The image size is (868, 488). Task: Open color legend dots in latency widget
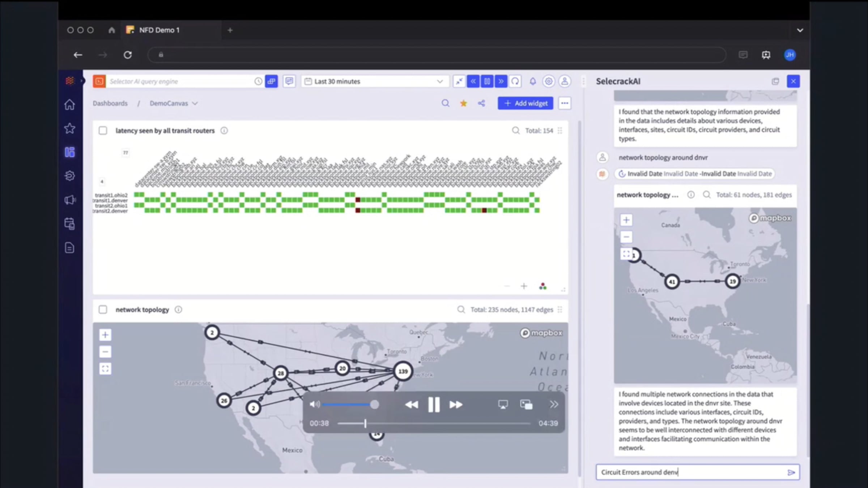click(542, 286)
